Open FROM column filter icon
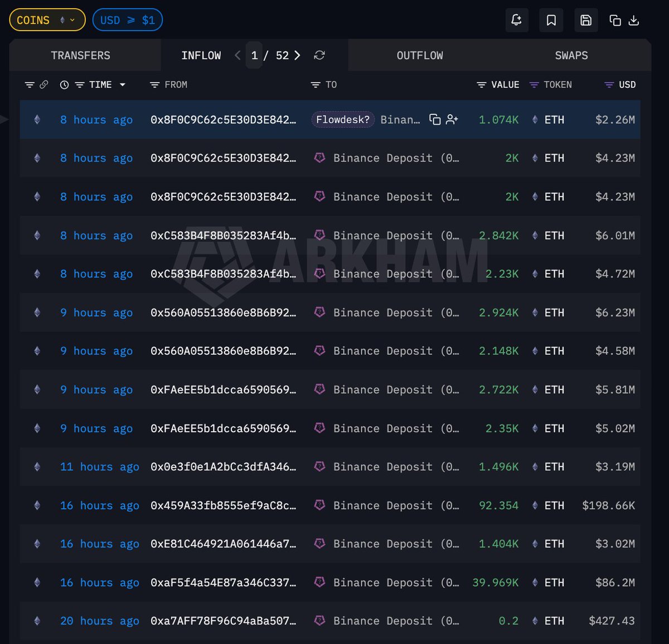Screen dimensions: 669x644 (x=155, y=85)
